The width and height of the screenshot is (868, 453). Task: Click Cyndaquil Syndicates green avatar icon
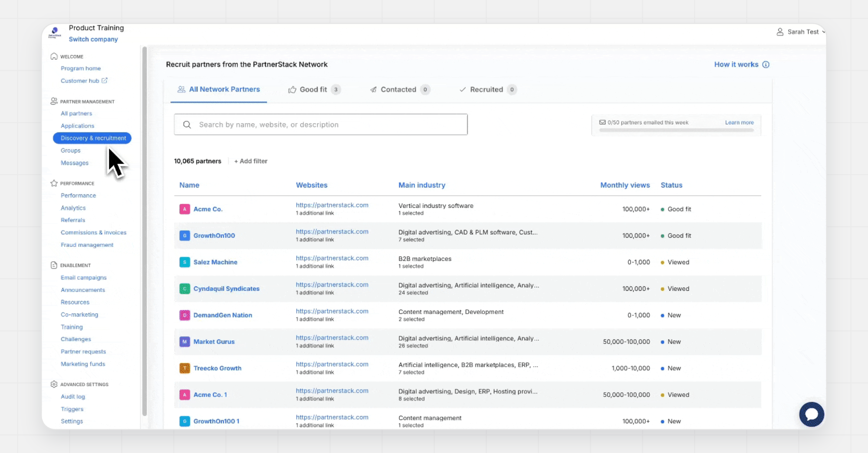pyautogui.click(x=185, y=289)
